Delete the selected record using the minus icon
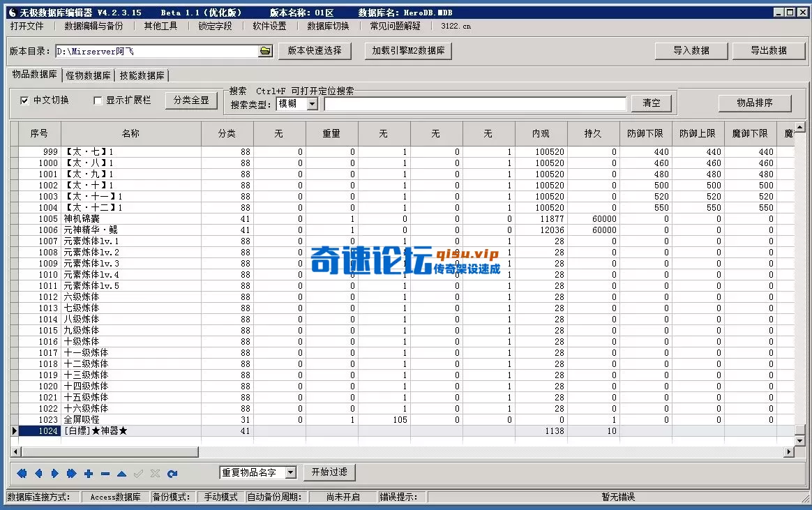Viewport: 812px width, 510px height. (104, 473)
